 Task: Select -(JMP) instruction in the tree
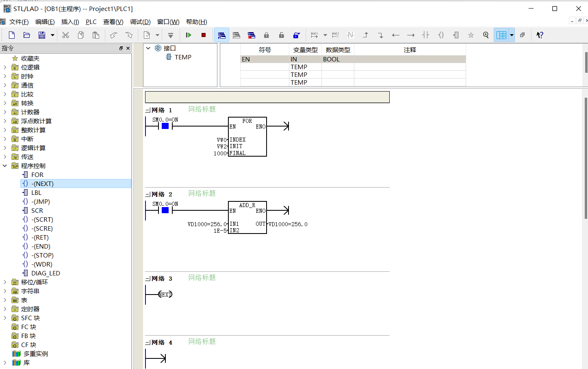(x=41, y=202)
